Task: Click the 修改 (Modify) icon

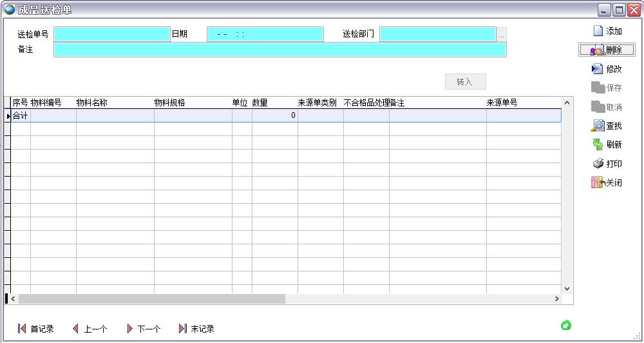Action: (x=598, y=69)
